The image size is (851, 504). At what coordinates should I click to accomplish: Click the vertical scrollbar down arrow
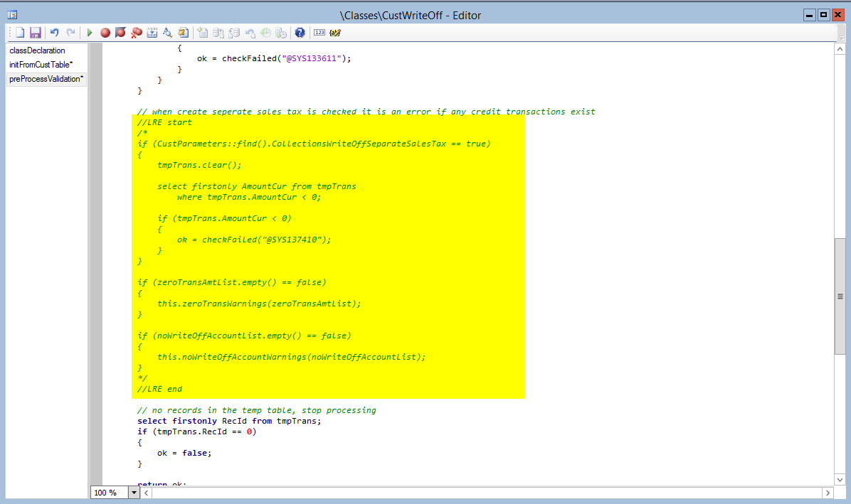pos(840,480)
